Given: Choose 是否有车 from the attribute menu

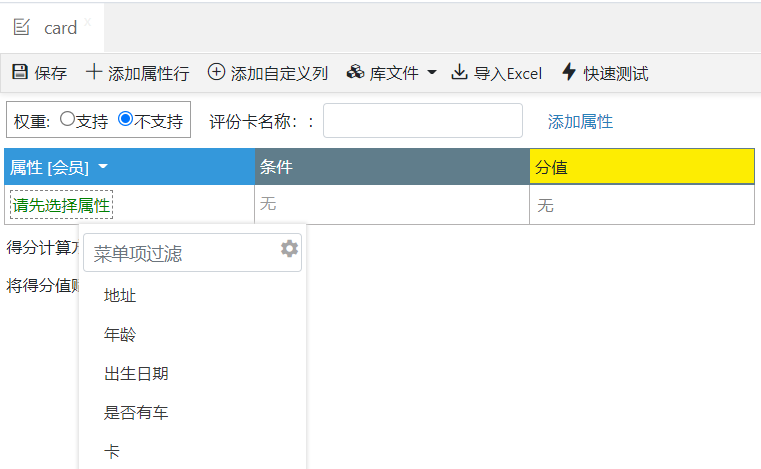Looking at the screenshot, I should pyautogui.click(x=136, y=412).
